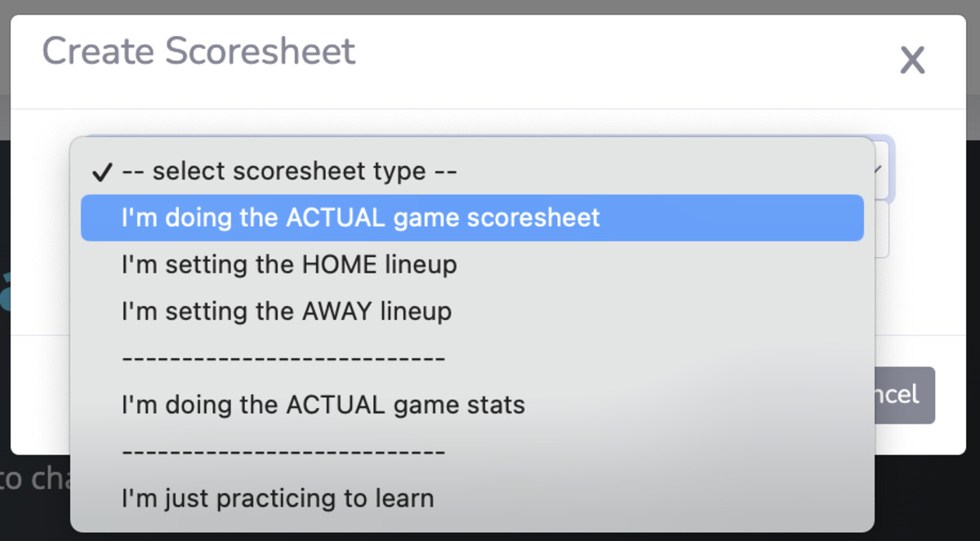
Task: Close the Create Scoresheet dialog with X
Action: tap(911, 60)
